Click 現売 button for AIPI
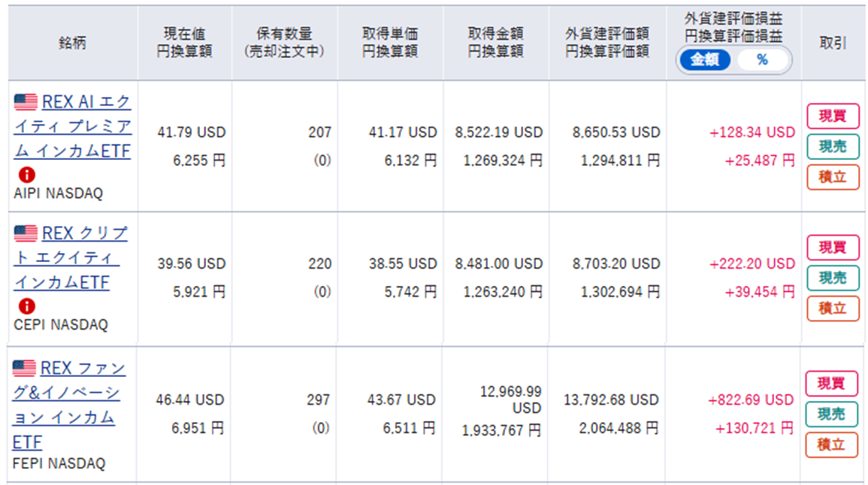 (x=833, y=146)
